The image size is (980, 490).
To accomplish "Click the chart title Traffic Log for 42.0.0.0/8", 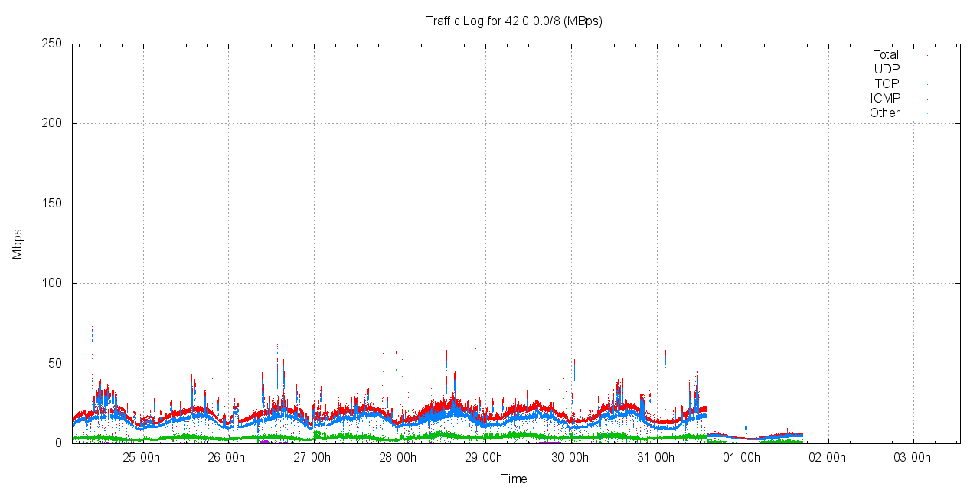I will click(514, 21).
